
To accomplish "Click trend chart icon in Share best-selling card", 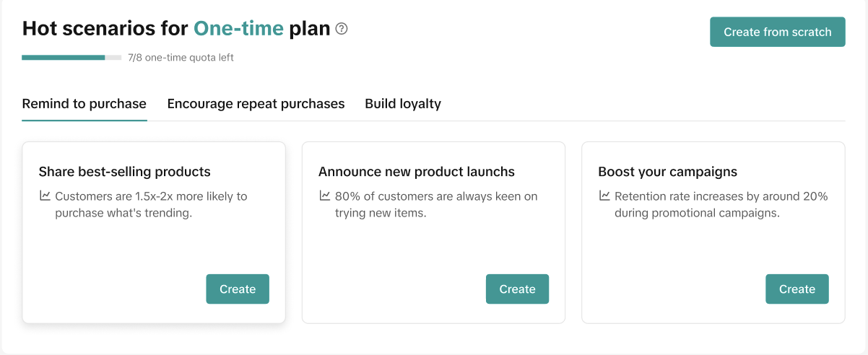I will click(45, 196).
